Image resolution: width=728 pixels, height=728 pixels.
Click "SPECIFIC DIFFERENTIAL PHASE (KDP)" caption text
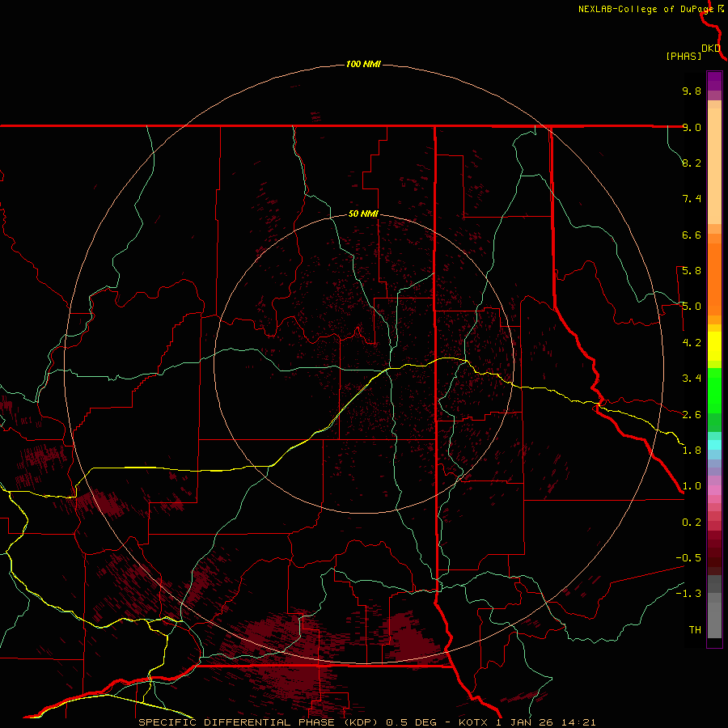256,722
